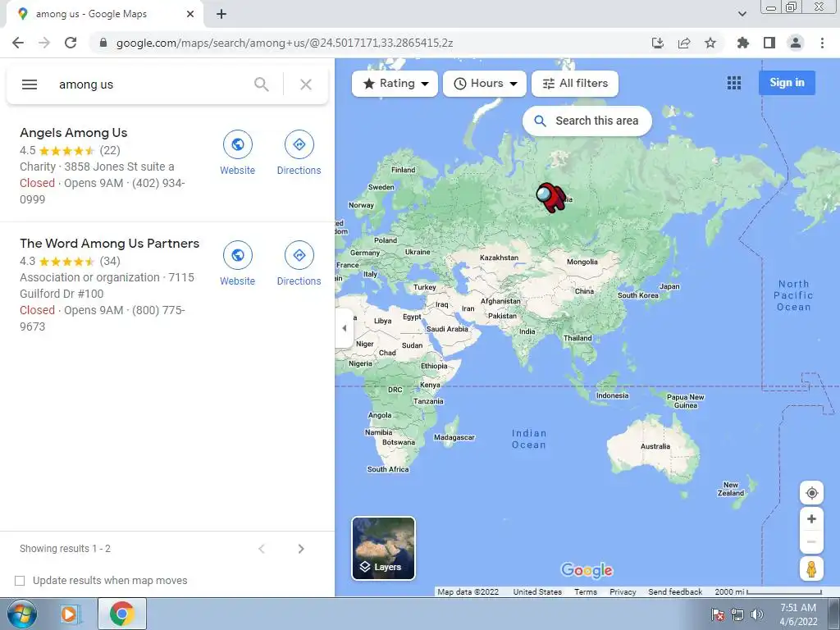Open the Windows Start button
The width and height of the screenshot is (840, 630).
[x=21, y=614]
